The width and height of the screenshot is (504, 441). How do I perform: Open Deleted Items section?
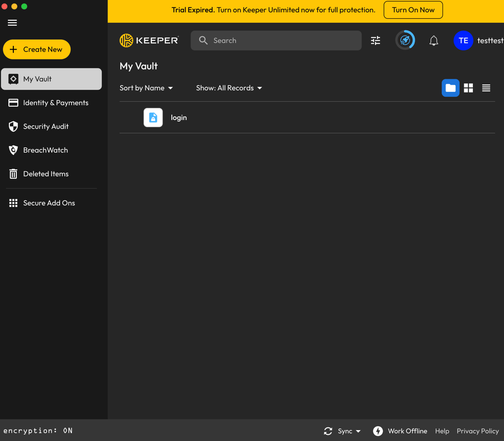[51, 174]
